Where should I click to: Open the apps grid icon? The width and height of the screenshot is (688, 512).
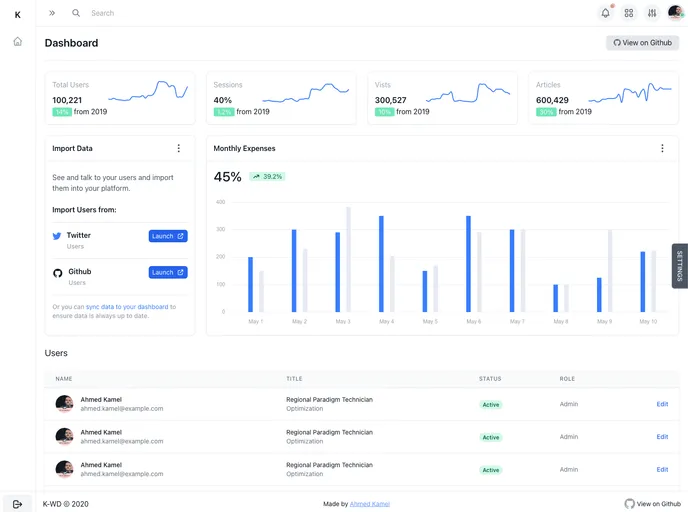(628, 13)
